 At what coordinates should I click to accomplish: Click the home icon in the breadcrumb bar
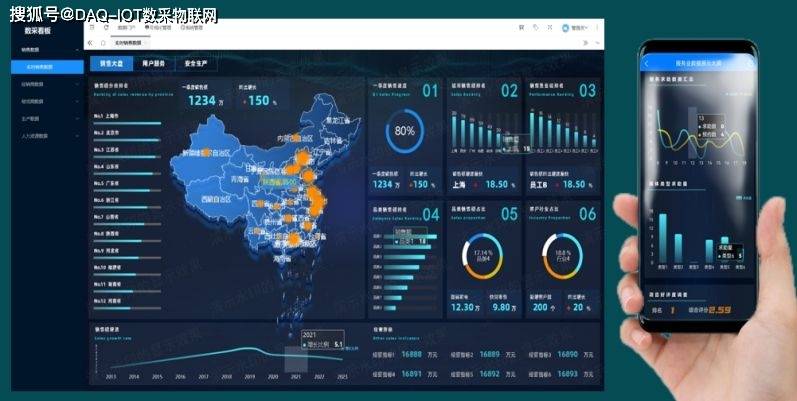tap(102, 43)
